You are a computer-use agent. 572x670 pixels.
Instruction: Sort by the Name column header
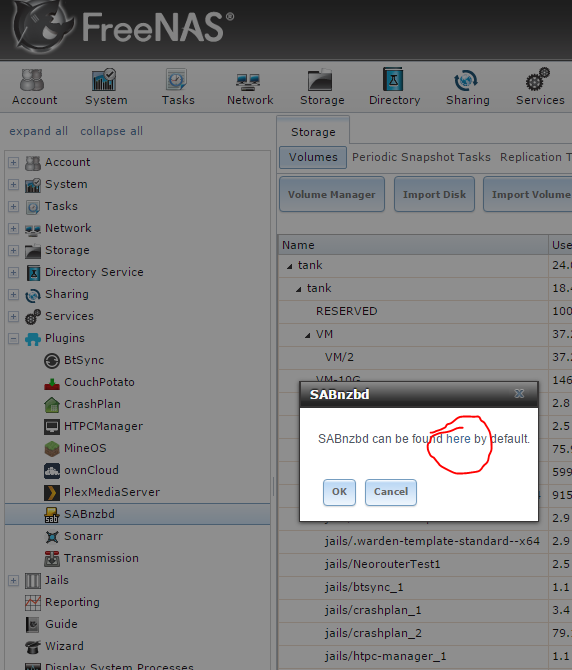point(413,245)
